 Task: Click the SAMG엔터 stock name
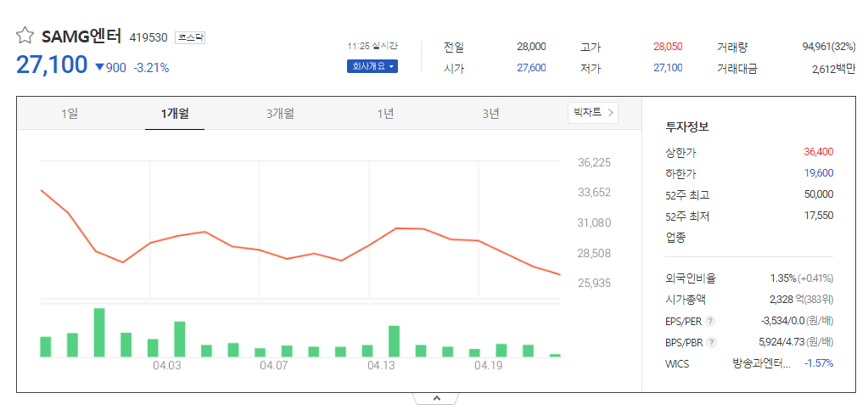(x=81, y=37)
